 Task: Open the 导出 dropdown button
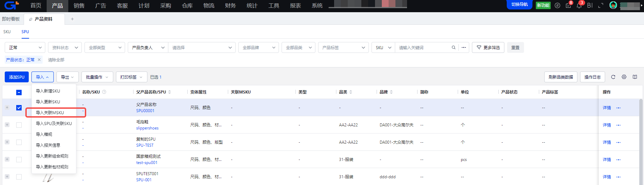pos(68,77)
